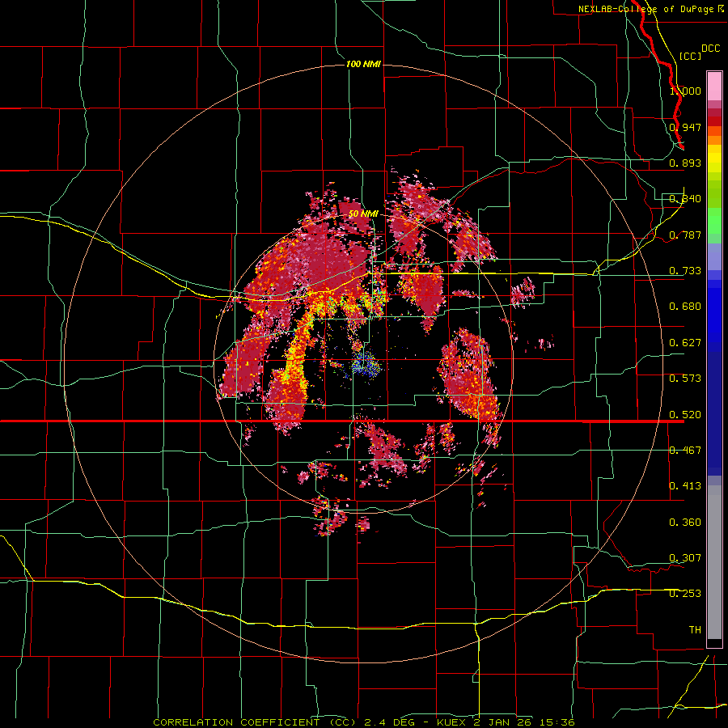The width and height of the screenshot is (728, 728).
Task: Click the 0.573 color scale value
Action: pos(685,379)
